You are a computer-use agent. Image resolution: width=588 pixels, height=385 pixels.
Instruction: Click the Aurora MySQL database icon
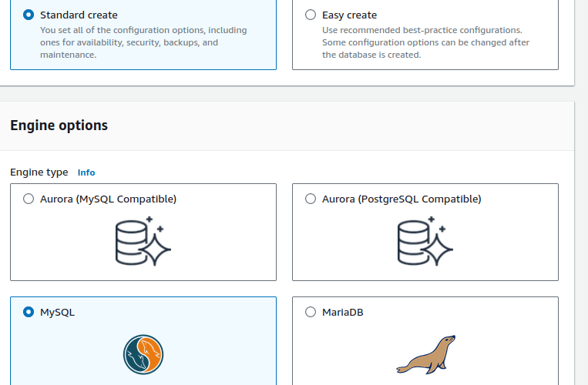pos(143,242)
